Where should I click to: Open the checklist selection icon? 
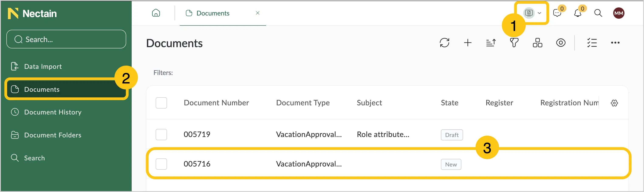click(x=592, y=42)
